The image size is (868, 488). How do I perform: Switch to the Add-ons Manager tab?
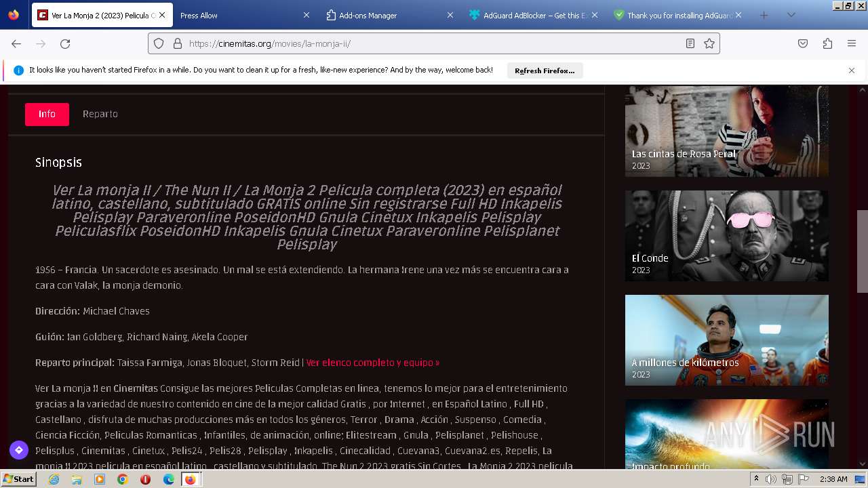click(388, 15)
